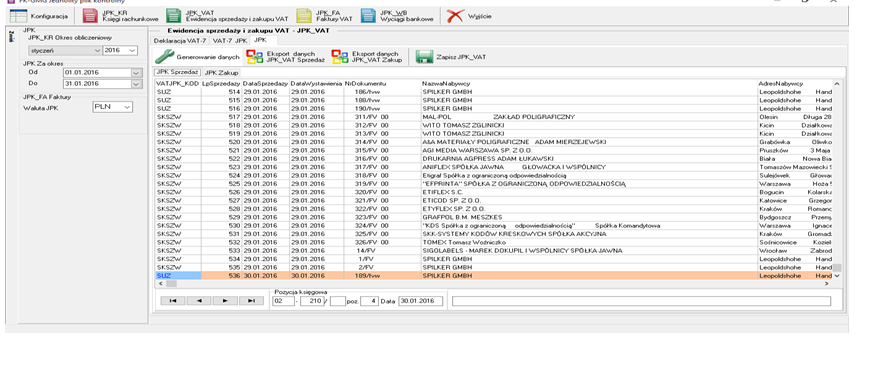Click the vertical scrollbar down arrow
This screenshot has width=869, height=365.
click(837, 276)
